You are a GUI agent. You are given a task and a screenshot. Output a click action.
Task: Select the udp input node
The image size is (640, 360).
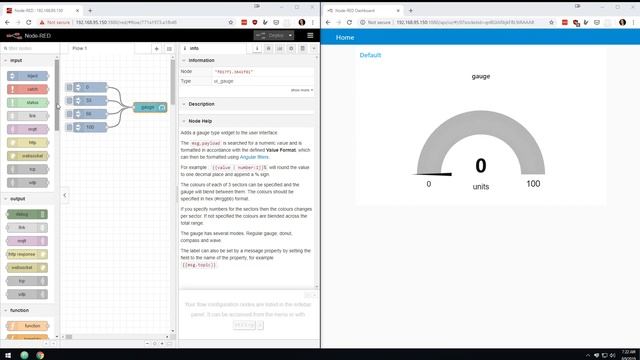tap(28, 183)
